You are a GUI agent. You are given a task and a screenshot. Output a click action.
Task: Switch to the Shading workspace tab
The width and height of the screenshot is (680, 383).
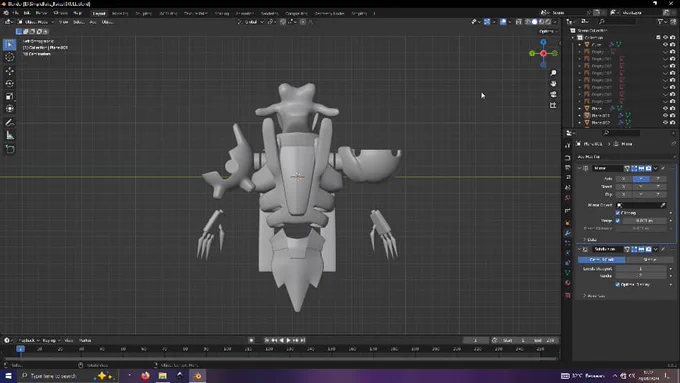pos(222,13)
